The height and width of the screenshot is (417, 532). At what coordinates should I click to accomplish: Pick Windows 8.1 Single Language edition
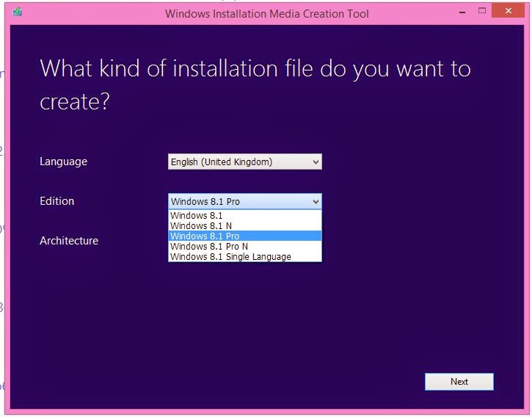point(244,256)
